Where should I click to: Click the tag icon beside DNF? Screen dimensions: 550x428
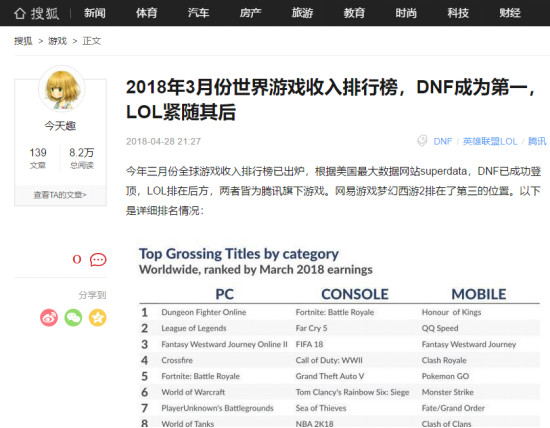click(x=422, y=141)
